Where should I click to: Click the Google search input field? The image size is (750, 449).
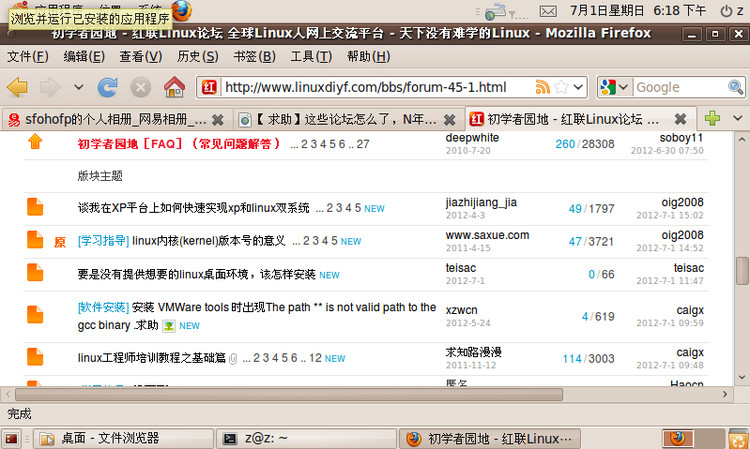[680, 87]
